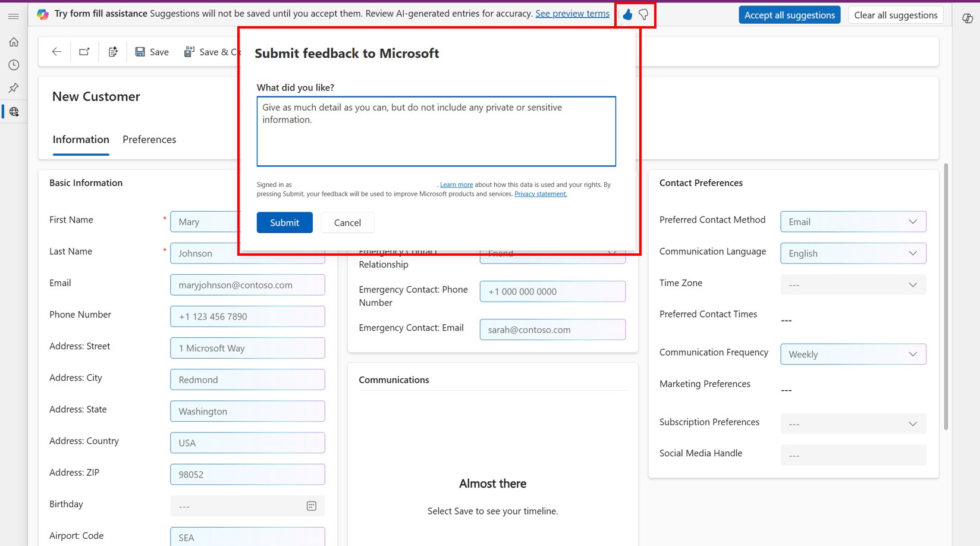Open Pinned items with the pin icon
Viewport: 980px width, 546px height.
click(14, 88)
